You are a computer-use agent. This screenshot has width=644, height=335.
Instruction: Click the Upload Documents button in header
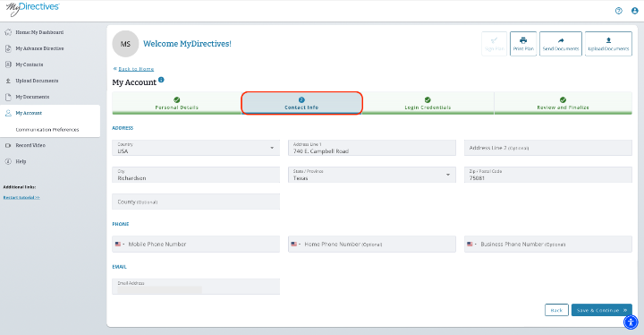point(608,44)
